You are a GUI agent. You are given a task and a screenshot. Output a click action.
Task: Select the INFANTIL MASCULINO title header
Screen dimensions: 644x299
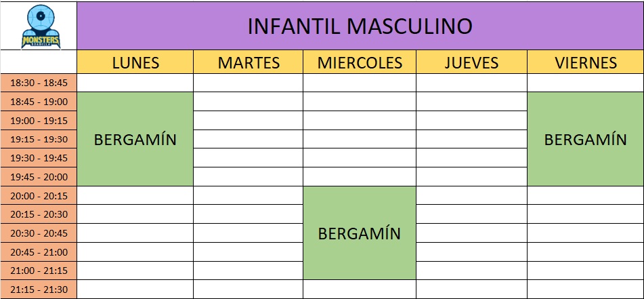click(x=360, y=26)
